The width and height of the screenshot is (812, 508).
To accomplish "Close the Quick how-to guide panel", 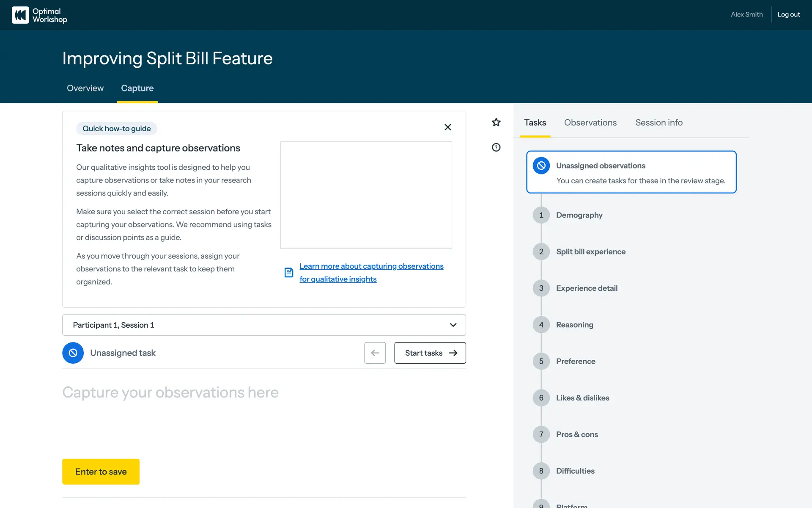I will [x=448, y=127].
